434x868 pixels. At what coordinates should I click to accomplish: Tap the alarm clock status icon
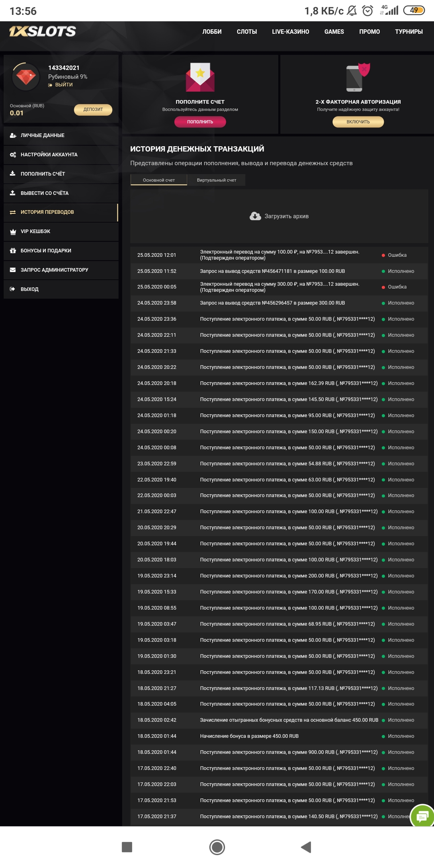[368, 11]
